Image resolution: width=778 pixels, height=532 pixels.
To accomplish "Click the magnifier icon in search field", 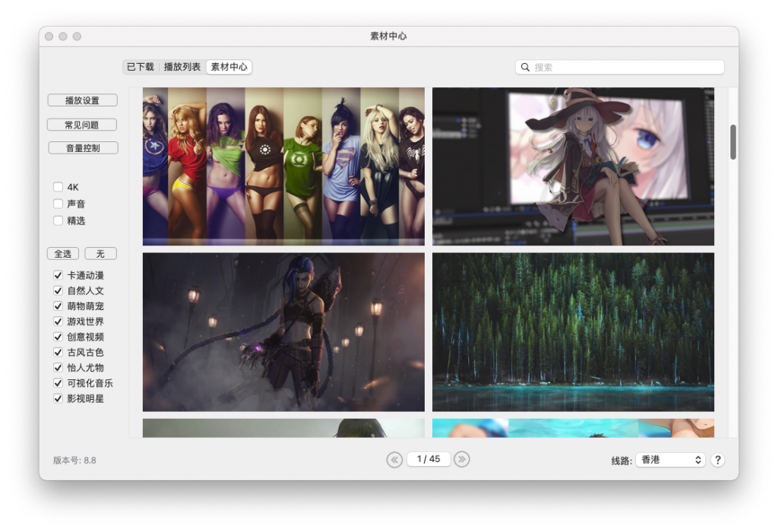I will (x=525, y=67).
